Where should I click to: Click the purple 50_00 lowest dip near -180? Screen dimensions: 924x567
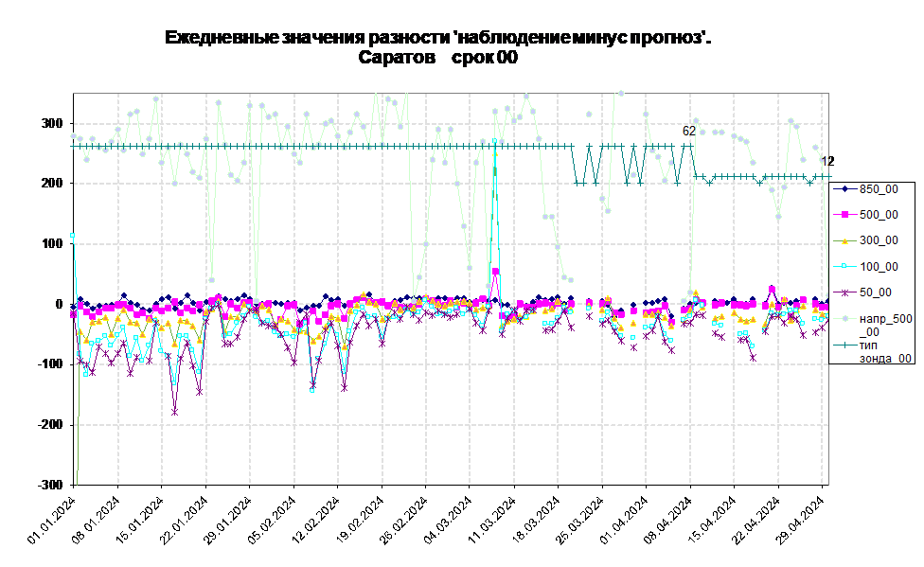click(x=174, y=412)
